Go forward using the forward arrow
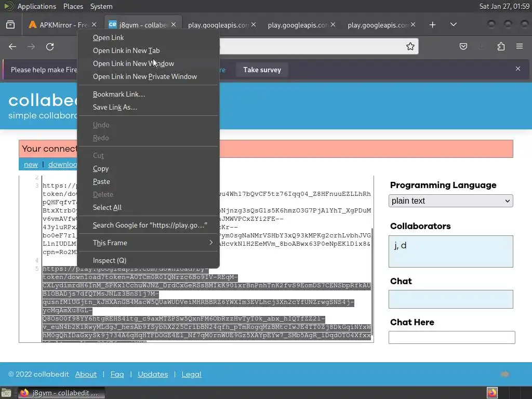Image resolution: width=532 pixels, height=399 pixels. coord(31,46)
